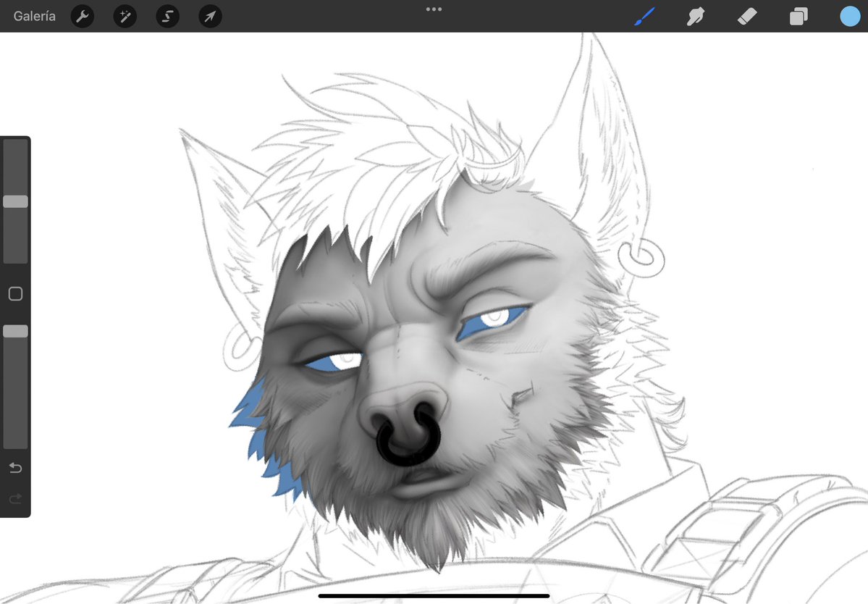Screen dimensions: 868x604
Task: Open the Adjustments magic wand menu
Action: pos(125,16)
